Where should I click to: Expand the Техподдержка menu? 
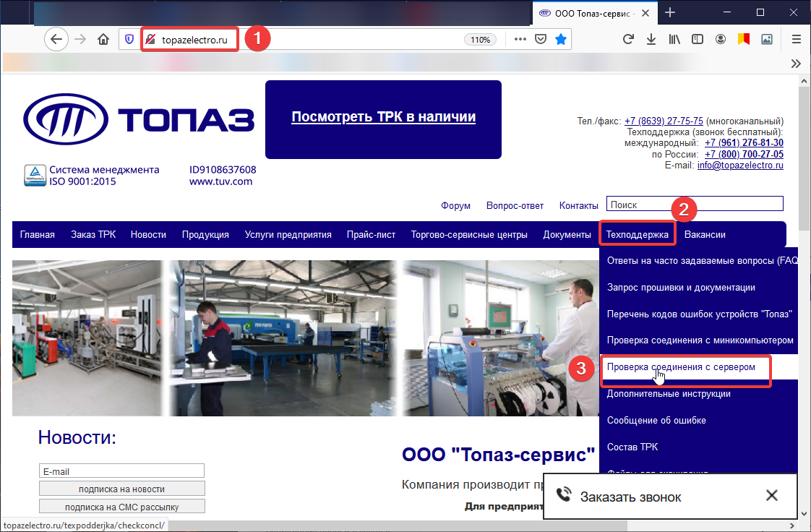638,235
